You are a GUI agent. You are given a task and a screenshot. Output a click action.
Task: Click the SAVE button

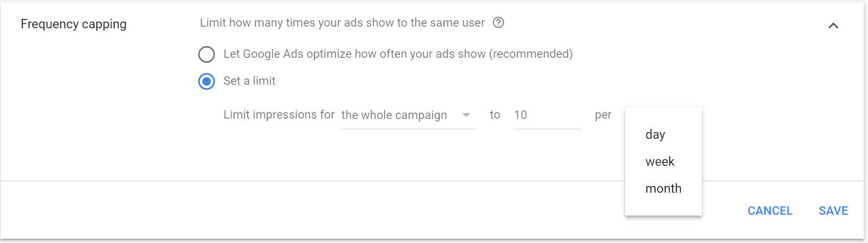833,211
